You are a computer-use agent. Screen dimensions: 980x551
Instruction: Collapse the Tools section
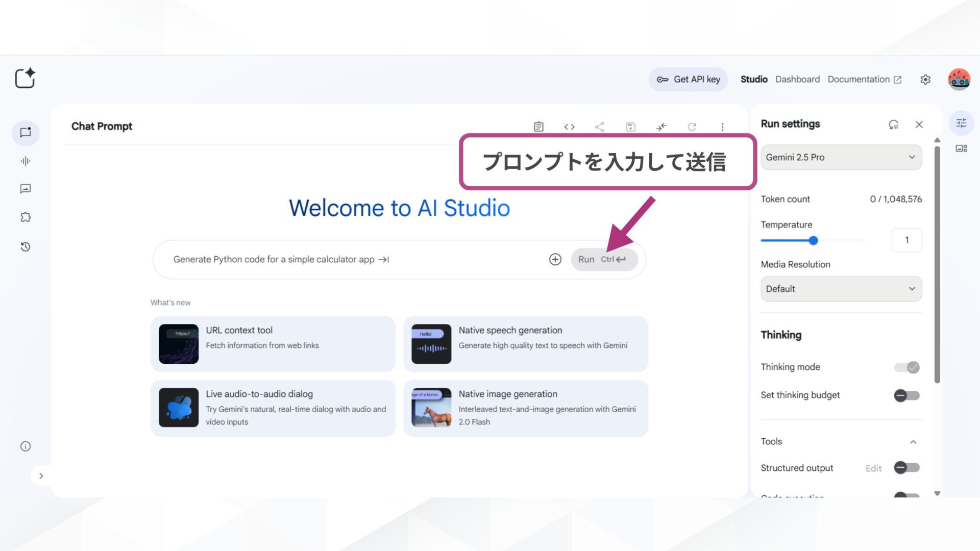914,442
